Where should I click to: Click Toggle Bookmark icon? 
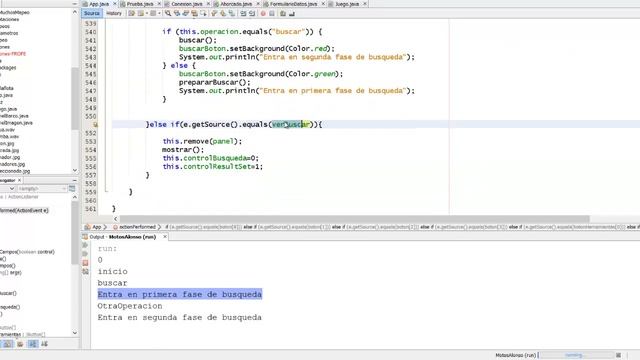click(x=231, y=13)
